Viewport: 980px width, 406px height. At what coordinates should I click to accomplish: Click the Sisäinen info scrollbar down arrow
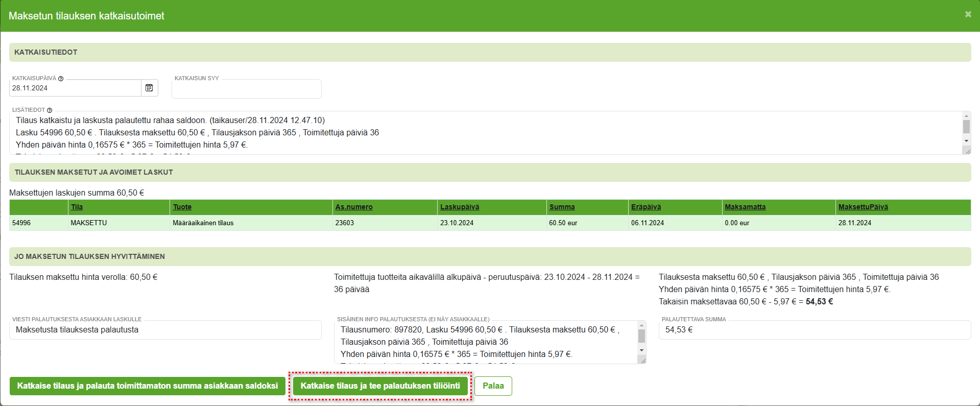[642, 350]
